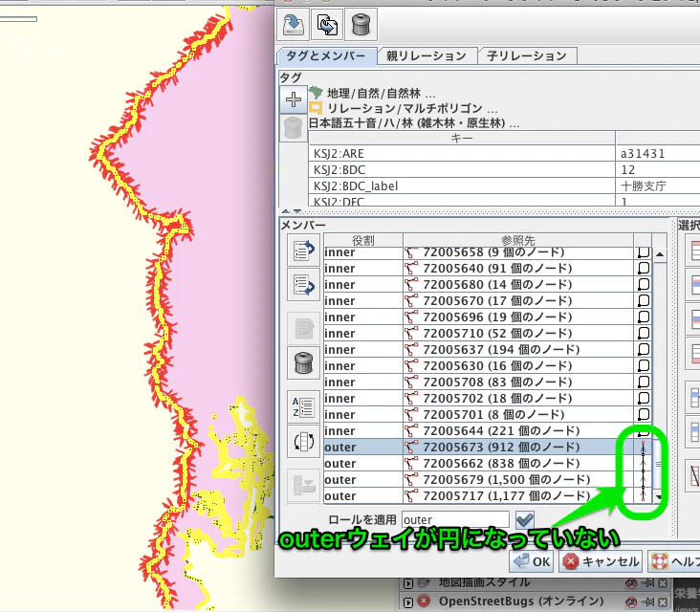Image resolution: width=700 pixels, height=612 pixels.
Task: Click the apply changes icon in top toolbar
Action: pyautogui.click(x=294, y=25)
